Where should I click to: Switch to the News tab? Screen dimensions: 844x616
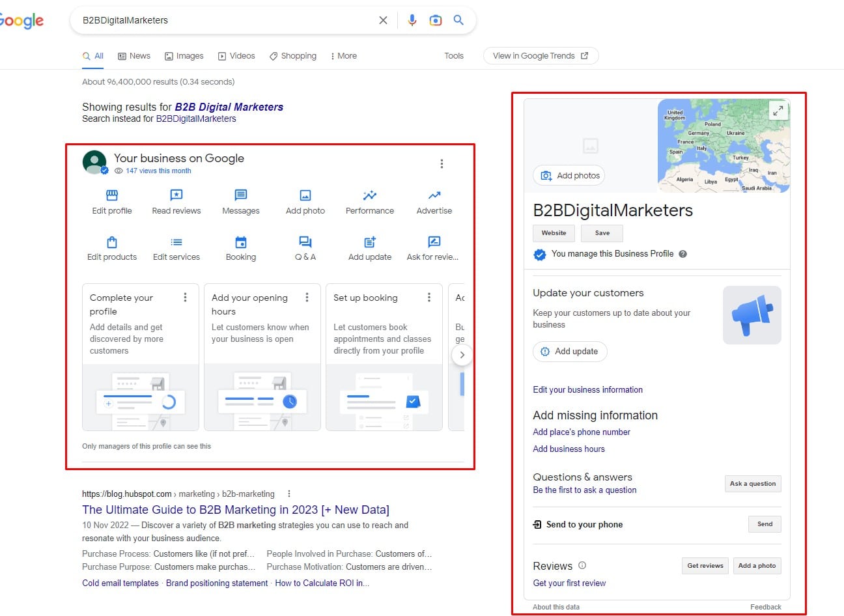134,56
